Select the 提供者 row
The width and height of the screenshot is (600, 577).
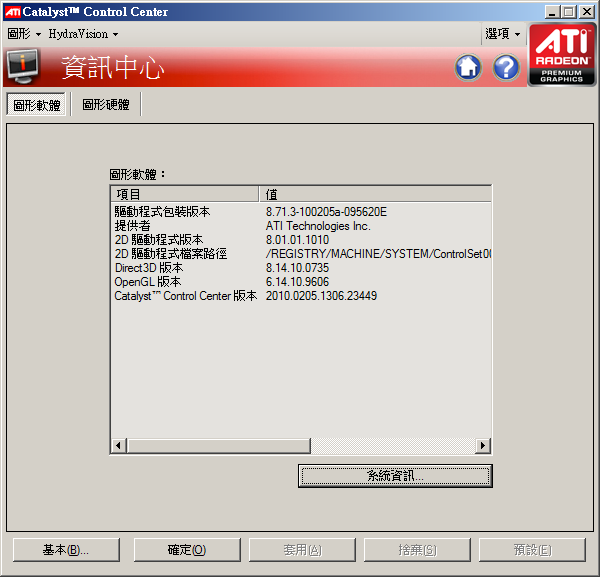301,226
